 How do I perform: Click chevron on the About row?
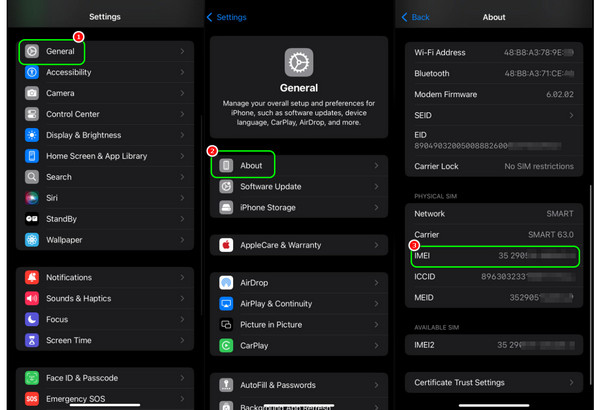pyautogui.click(x=376, y=165)
